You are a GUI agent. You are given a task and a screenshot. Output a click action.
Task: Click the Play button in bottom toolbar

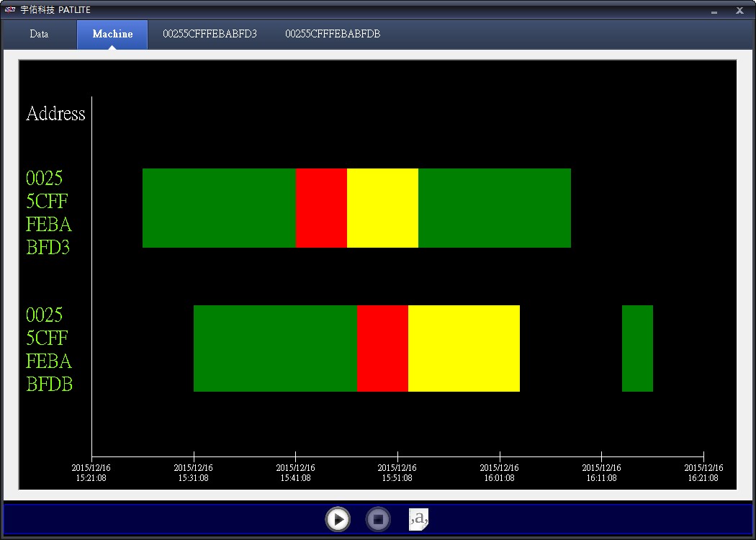[338, 519]
